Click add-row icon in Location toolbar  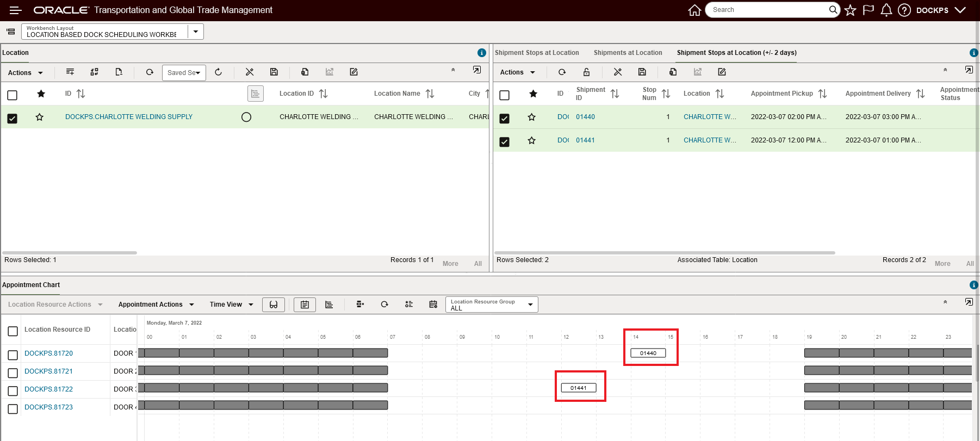(70, 72)
